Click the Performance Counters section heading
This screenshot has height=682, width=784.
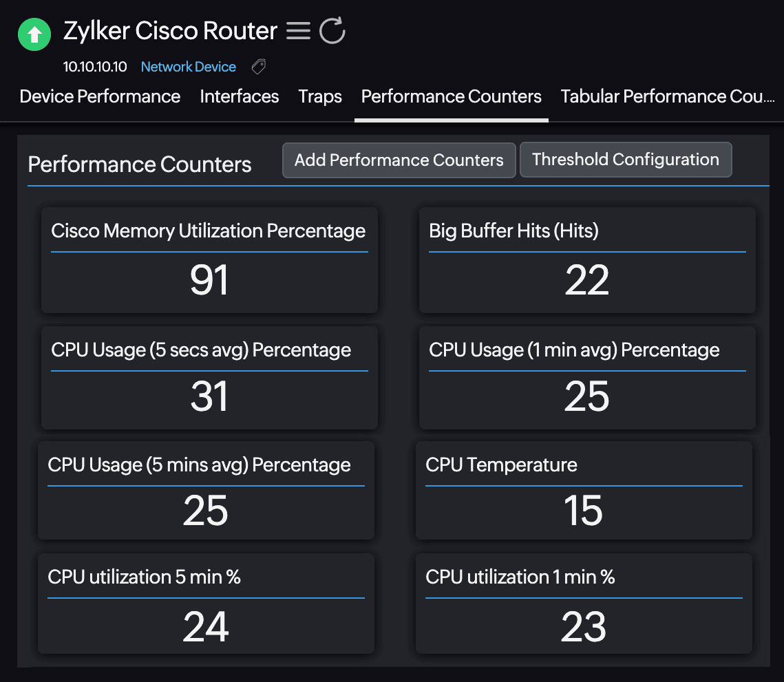[139, 164]
